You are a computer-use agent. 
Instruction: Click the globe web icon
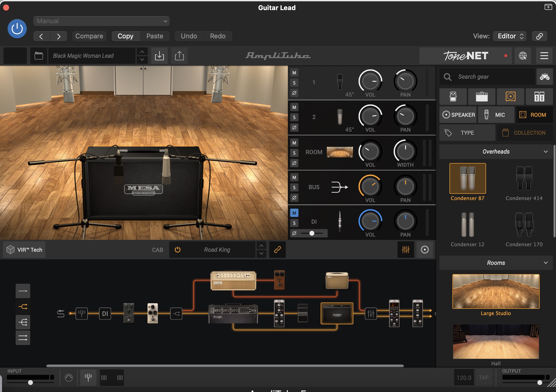point(523,55)
